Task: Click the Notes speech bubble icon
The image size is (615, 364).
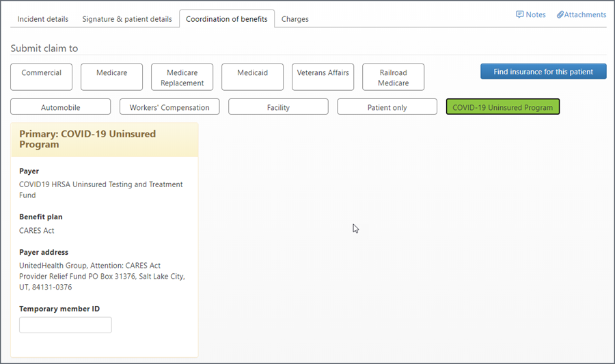Action: [x=520, y=14]
